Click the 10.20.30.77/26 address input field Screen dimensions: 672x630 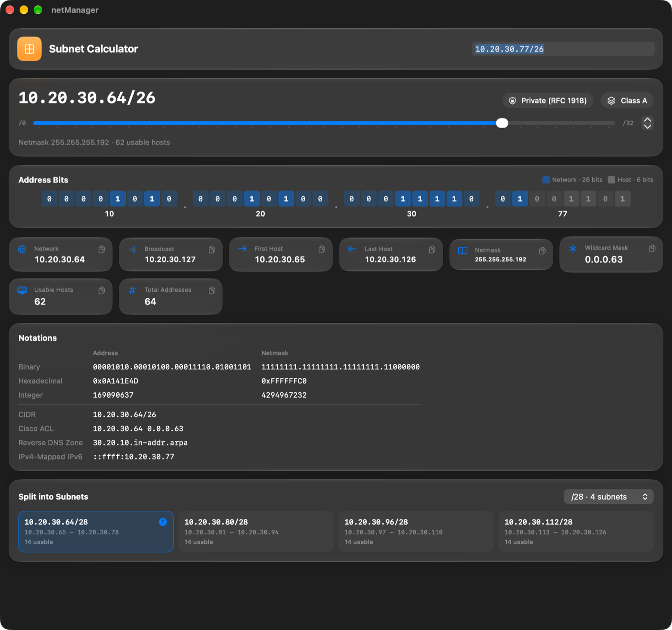(563, 49)
